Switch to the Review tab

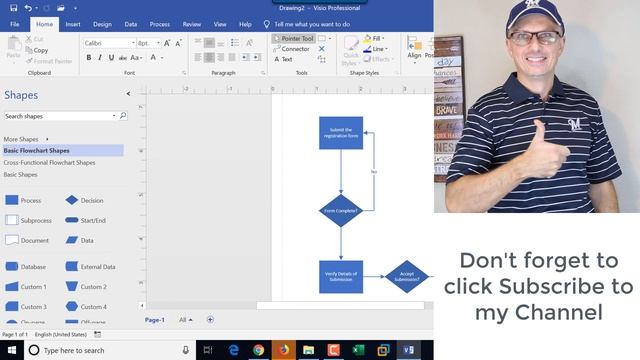click(191, 24)
